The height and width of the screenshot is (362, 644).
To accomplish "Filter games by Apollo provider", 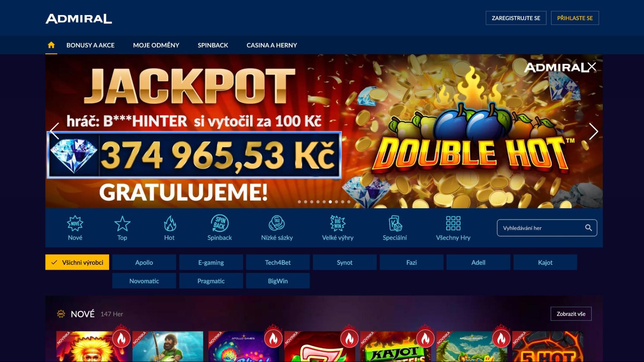I will [x=144, y=262].
